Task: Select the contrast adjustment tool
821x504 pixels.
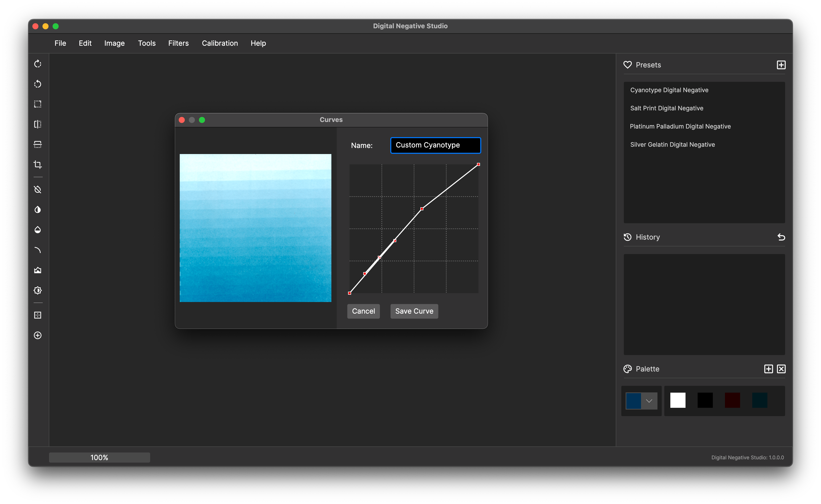Action: click(38, 209)
